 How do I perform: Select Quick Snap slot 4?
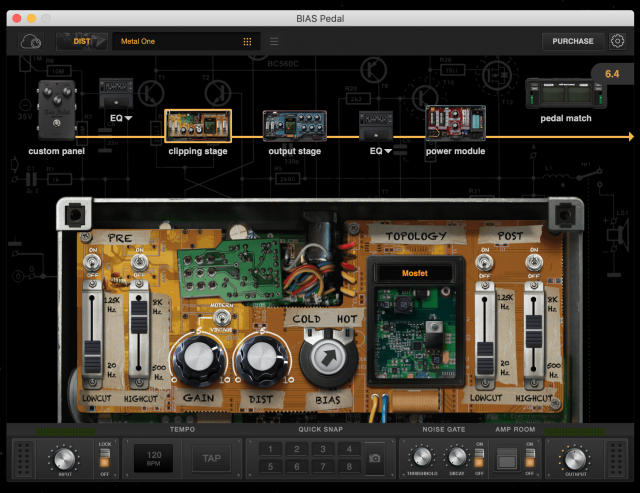tap(349, 449)
